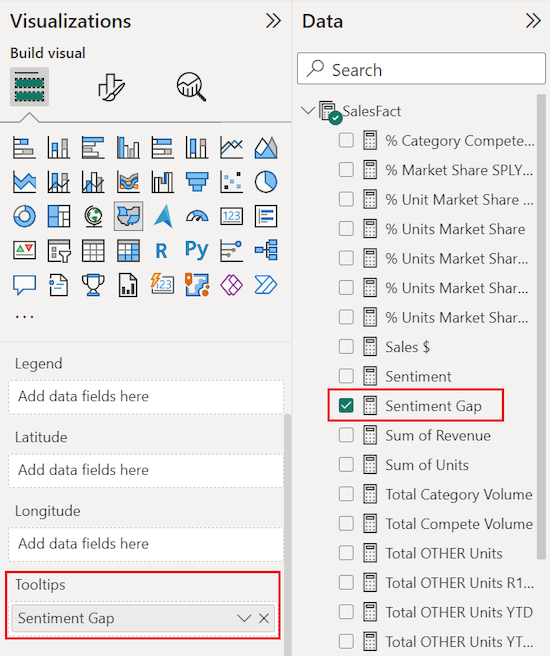Select the trophy metrics visual
550x656 pixels.
point(93,285)
